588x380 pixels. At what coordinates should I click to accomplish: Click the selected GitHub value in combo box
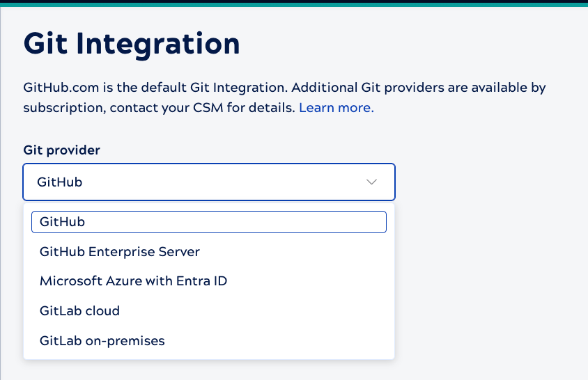coord(60,182)
